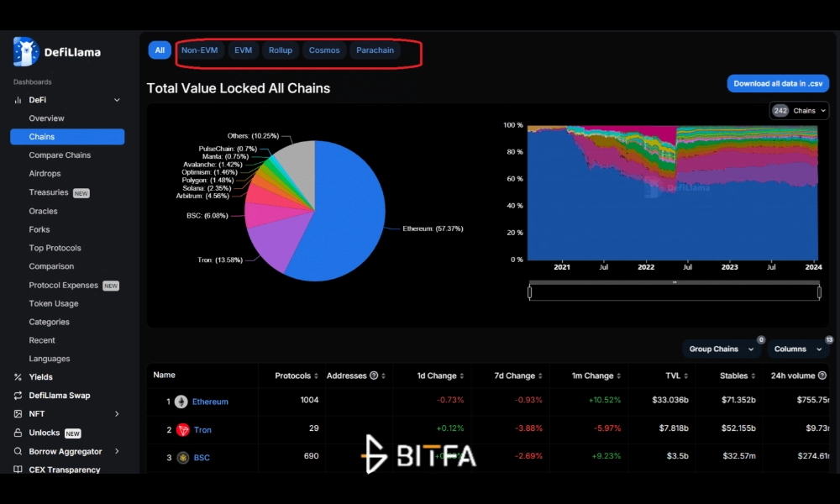The width and height of the screenshot is (840, 504).
Task: Sort by TVL column arrows
Action: 685,376
